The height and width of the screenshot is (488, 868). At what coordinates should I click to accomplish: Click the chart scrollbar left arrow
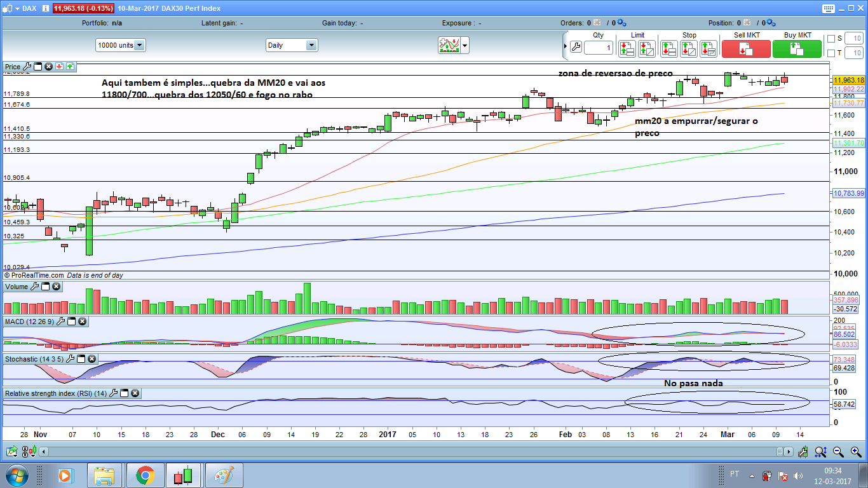click(44, 452)
